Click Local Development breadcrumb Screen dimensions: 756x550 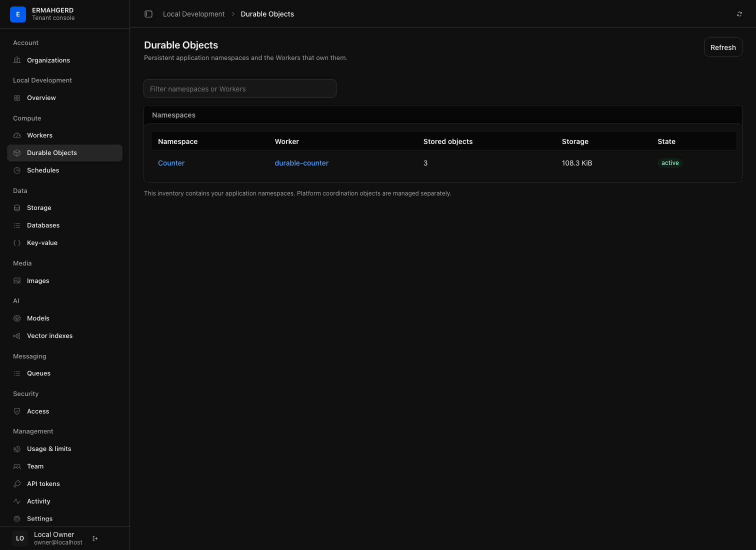pyautogui.click(x=193, y=14)
